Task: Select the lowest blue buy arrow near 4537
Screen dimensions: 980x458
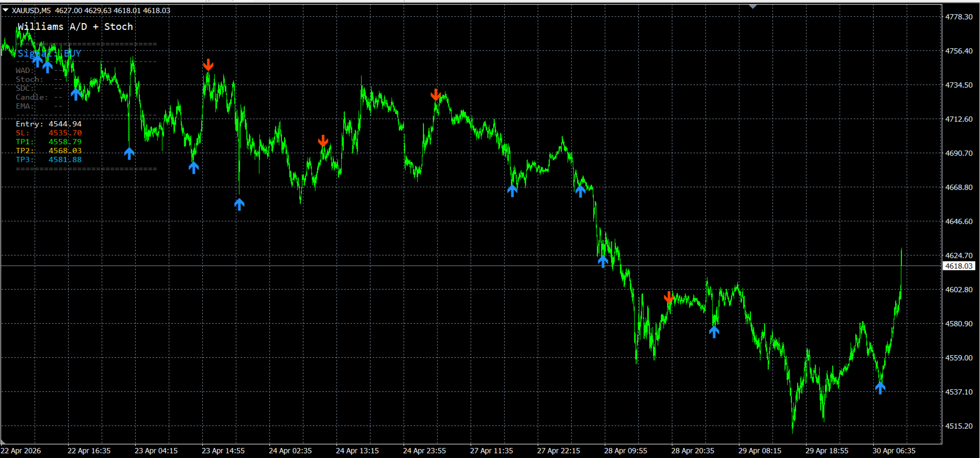Action: click(880, 388)
